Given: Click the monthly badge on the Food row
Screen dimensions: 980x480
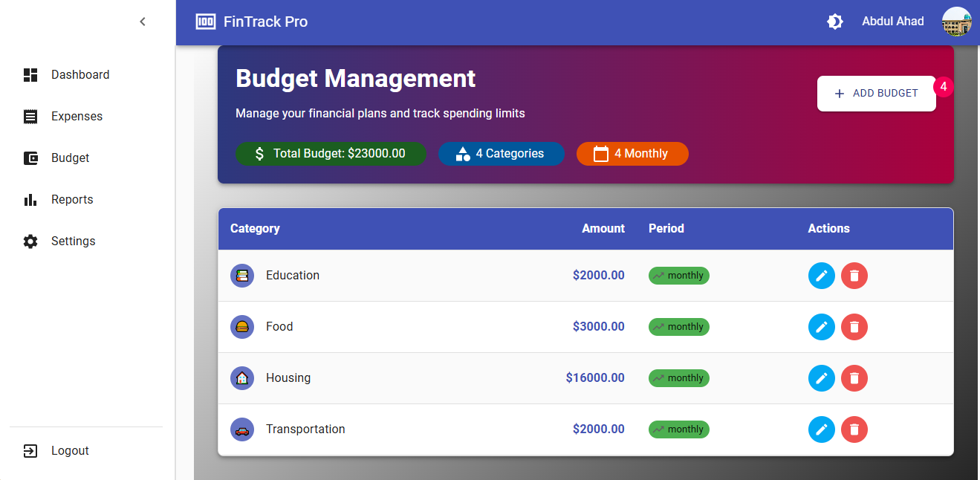Looking at the screenshot, I should pyautogui.click(x=678, y=327).
